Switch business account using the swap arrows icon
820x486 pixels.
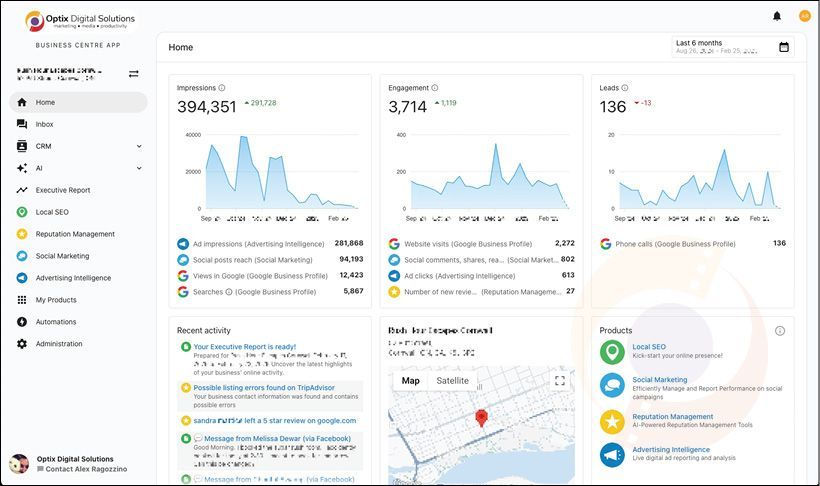point(134,74)
